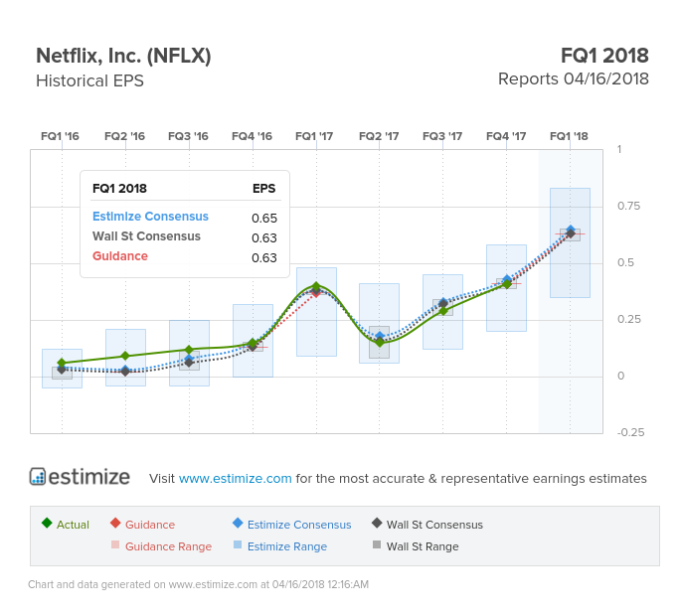Image resolution: width=681 pixels, height=616 pixels.
Task: Click the -0.25 y-axis value
Action: coord(630,432)
